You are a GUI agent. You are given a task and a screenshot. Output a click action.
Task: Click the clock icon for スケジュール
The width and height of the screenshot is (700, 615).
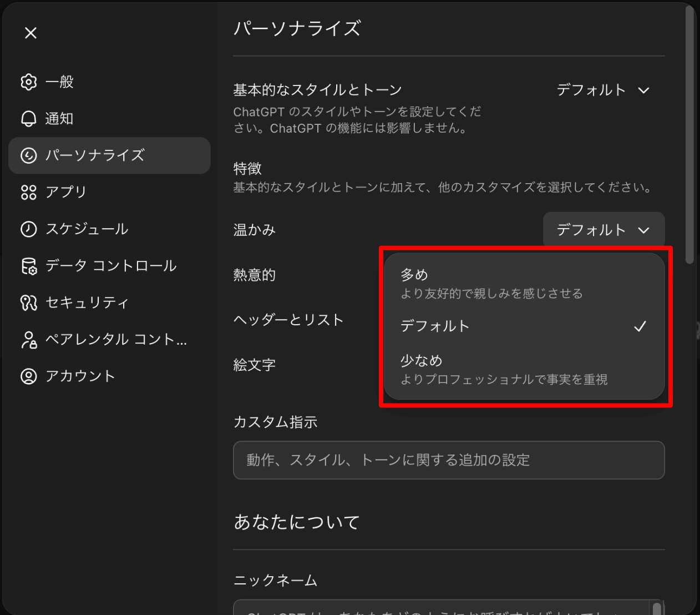(29, 229)
